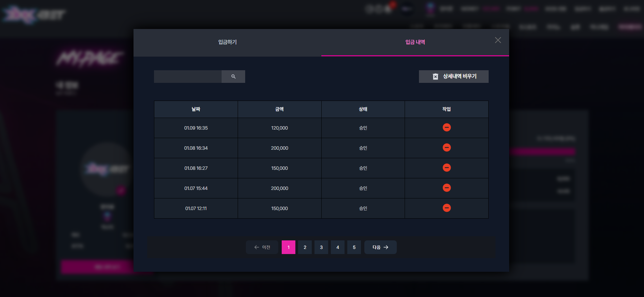Delete the 01.08 16:27 deposit row
This screenshot has height=297, width=644.
coord(447,168)
